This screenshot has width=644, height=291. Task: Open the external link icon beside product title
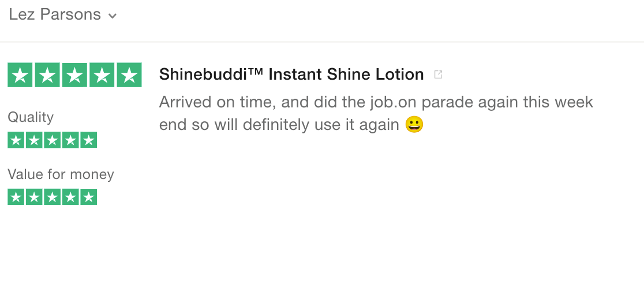[x=438, y=74]
